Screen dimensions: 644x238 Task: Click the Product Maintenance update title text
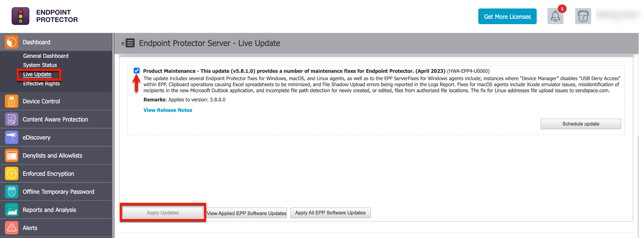294,71
